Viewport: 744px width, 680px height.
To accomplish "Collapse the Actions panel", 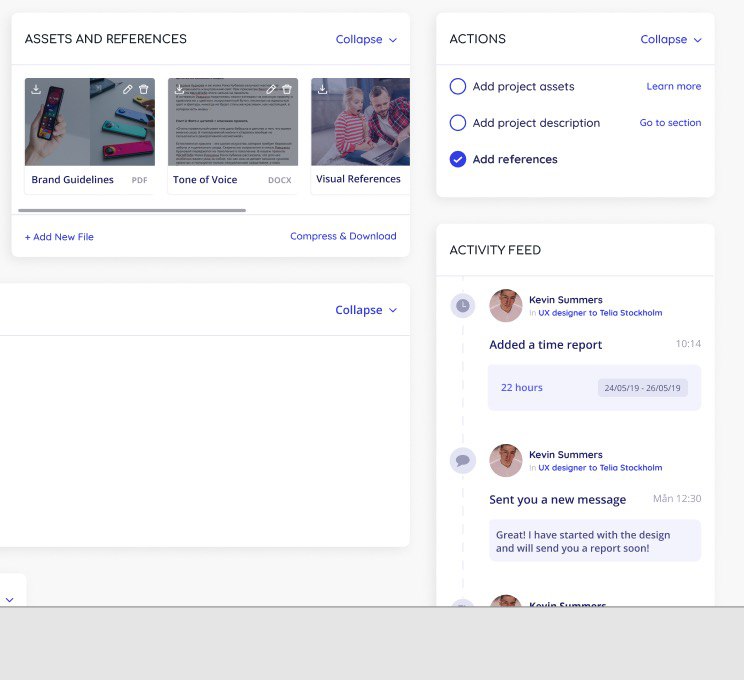I will tap(671, 39).
